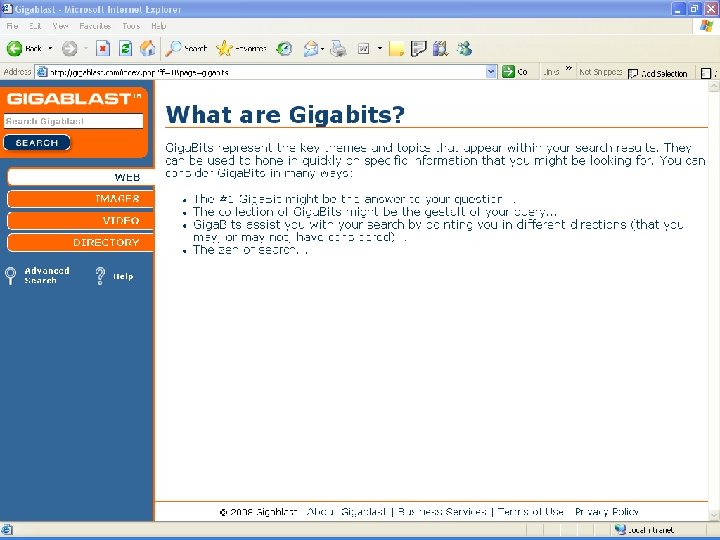Click the Local intranet zone icon

[620, 529]
